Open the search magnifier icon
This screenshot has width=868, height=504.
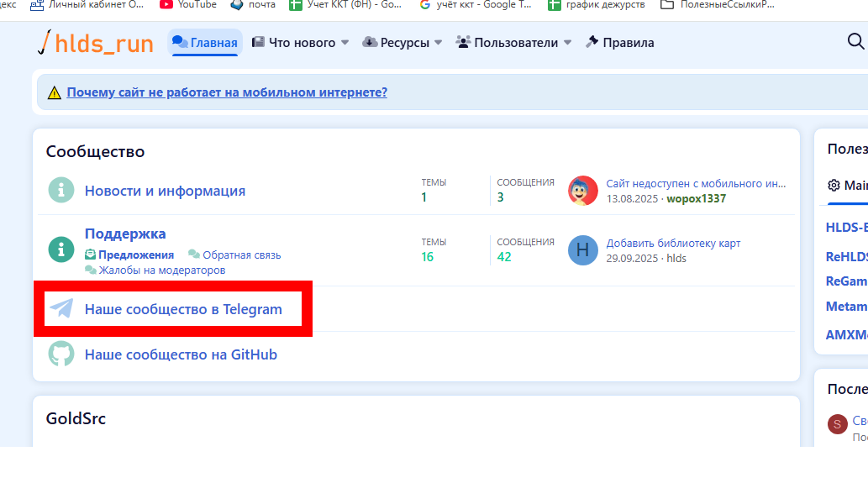[x=855, y=42]
